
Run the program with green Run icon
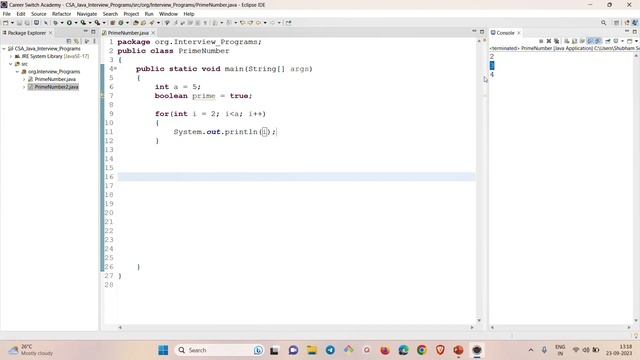pos(69,23)
